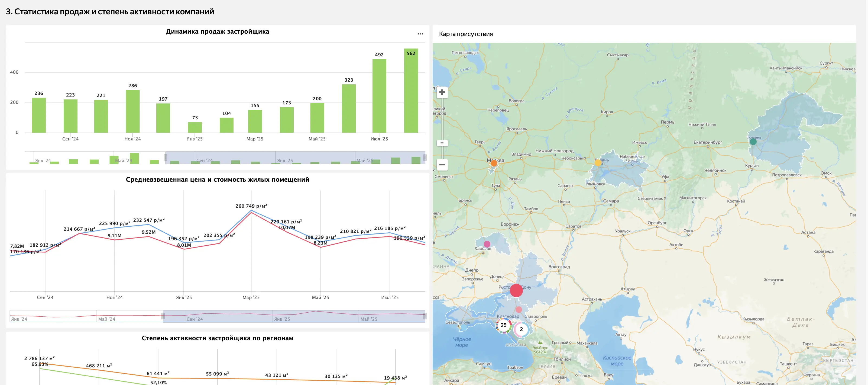Open the cluster marker labeled 25
The width and height of the screenshot is (868, 385).
click(503, 325)
